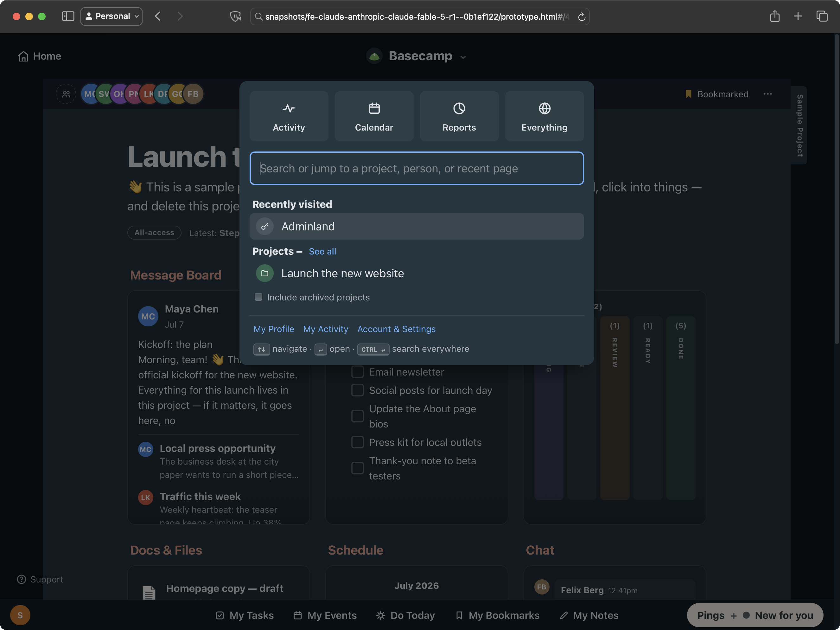The image size is (840, 630).
Task: Click the privacy shield icon in Safari
Action: point(235,16)
